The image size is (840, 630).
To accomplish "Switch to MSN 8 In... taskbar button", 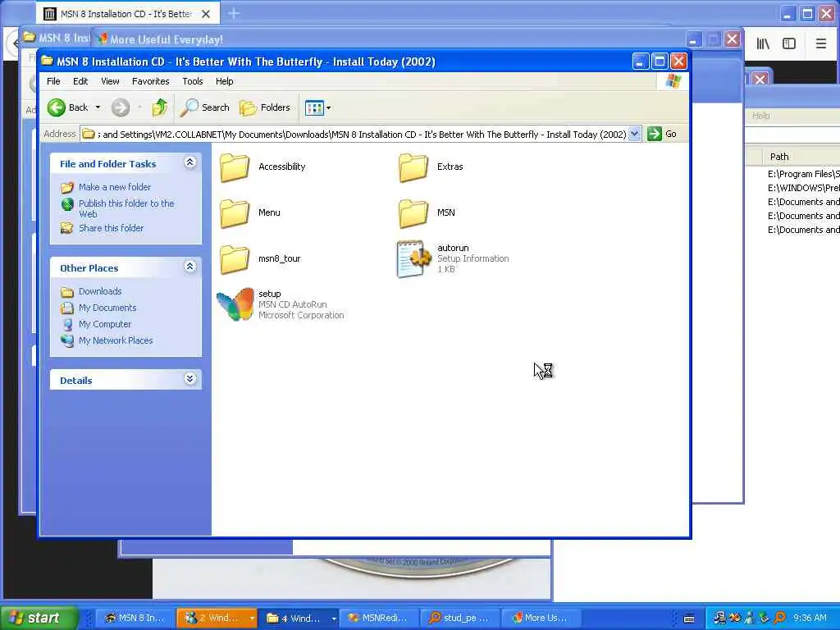I will point(135,619).
